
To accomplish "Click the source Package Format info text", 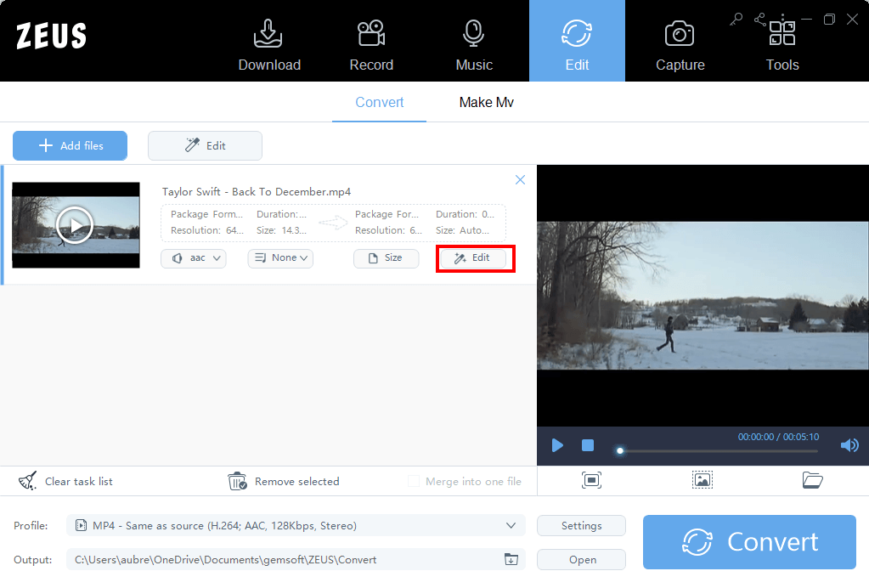I will pos(206,214).
